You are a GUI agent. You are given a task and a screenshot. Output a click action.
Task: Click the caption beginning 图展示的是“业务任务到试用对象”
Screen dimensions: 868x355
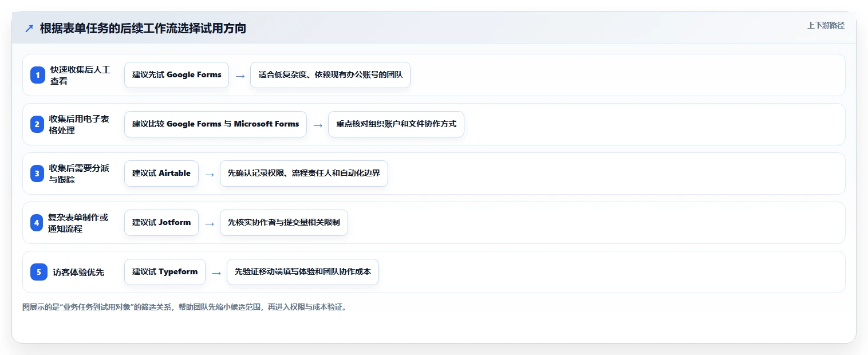pos(184,307)
